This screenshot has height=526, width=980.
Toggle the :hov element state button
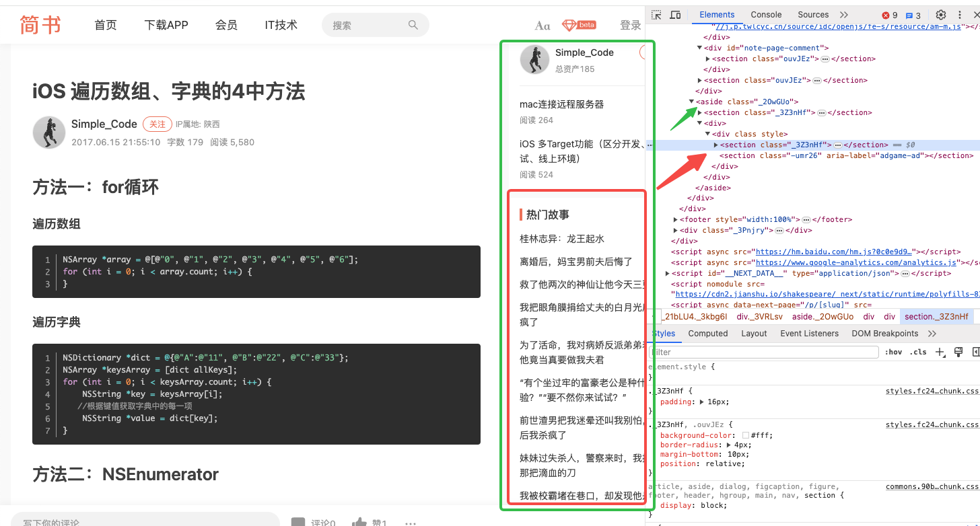[x=894, y=352]
